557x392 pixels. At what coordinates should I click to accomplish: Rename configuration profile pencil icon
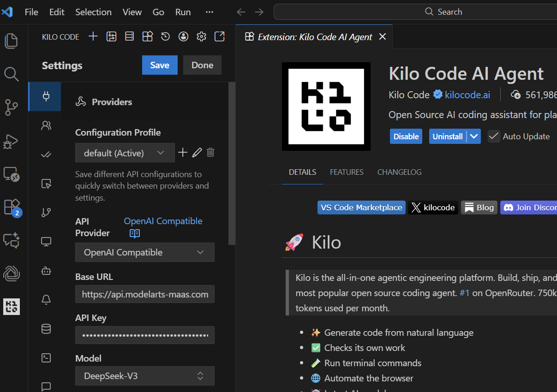coord(197,153)
